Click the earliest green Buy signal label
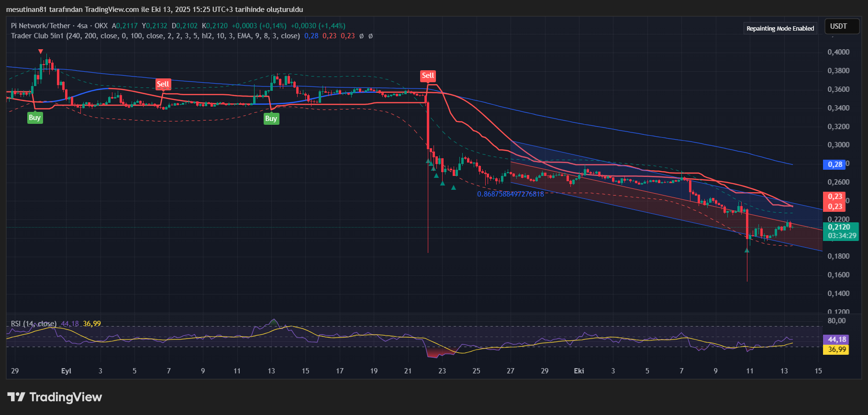Image resolution: width=868 pixels, height=415 pixels. 34,118
